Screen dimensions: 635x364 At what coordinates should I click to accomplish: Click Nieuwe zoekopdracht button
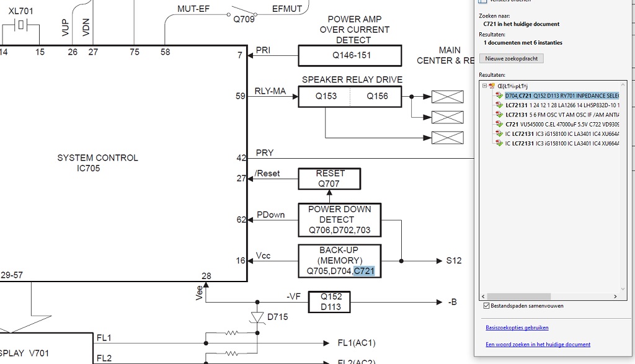(511, 59)
